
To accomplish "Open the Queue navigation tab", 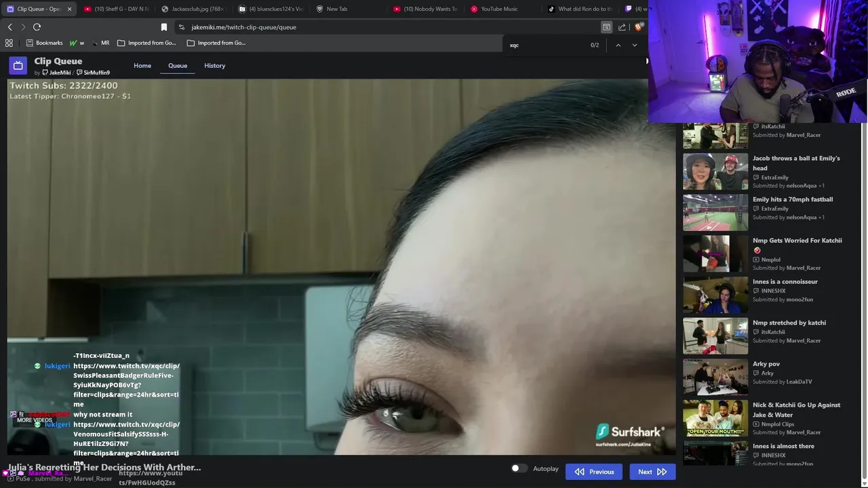I will tap(178, 66).
